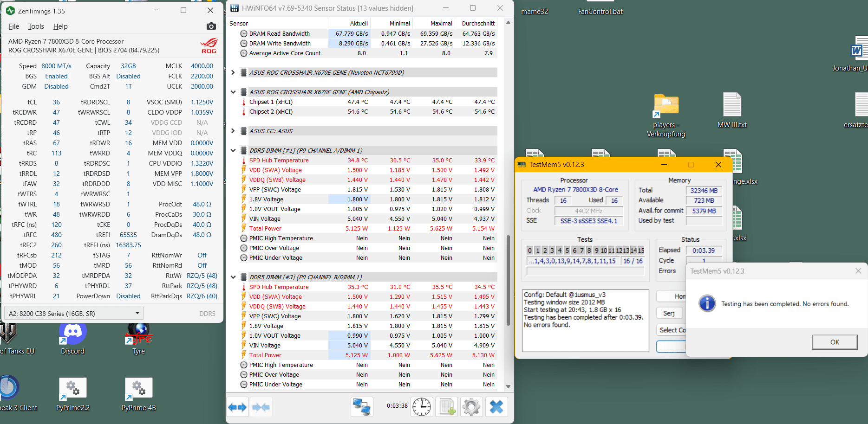Screen dimensions: 868x424
Task: Open HWiNFO remote monitoring computers icon
Action: (x=362, y=407)
